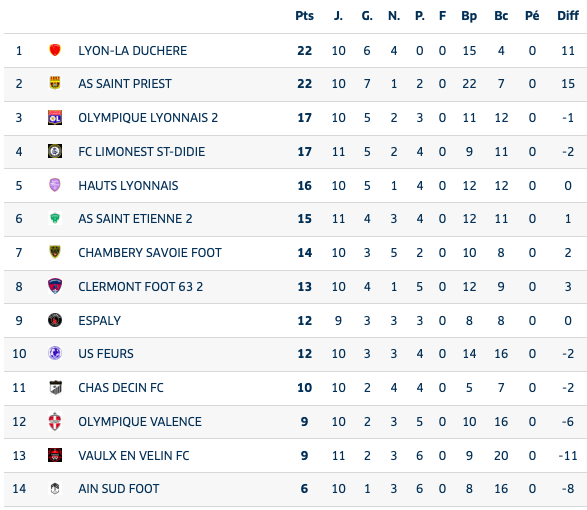Click the Bp goals-for column header
The image size is (587, 510).
[469, 16]
